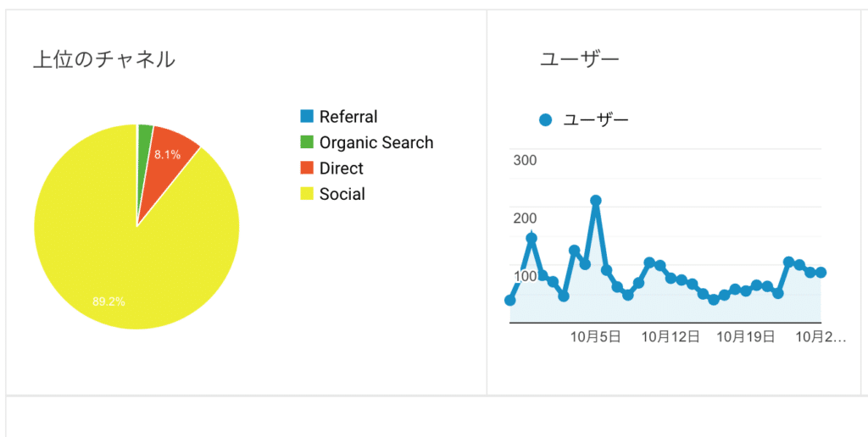Click the orange Direct legend swatch
The width and height of the screenshot is (868, 437).
[x=307, y=169]
